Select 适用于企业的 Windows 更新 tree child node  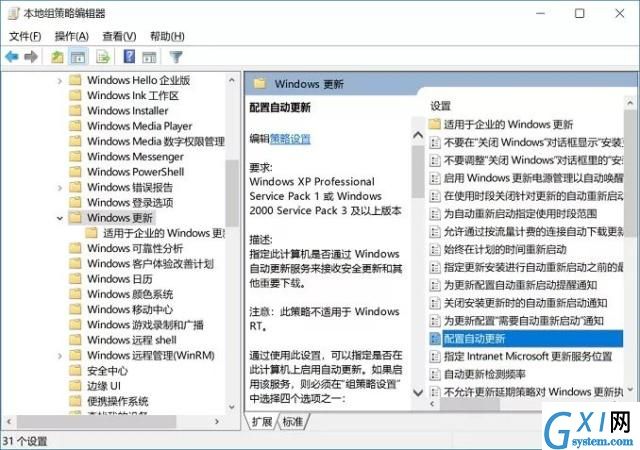[x=164, y=233]
